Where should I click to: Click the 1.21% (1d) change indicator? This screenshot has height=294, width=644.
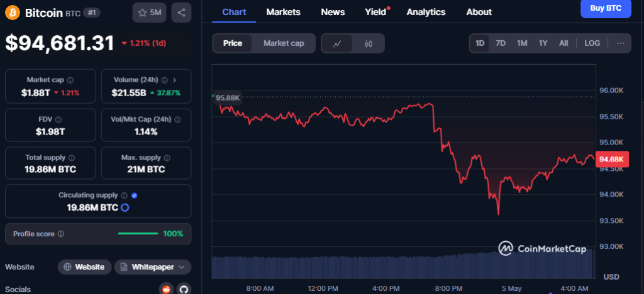pyautogui.click(x=144, y=43)
